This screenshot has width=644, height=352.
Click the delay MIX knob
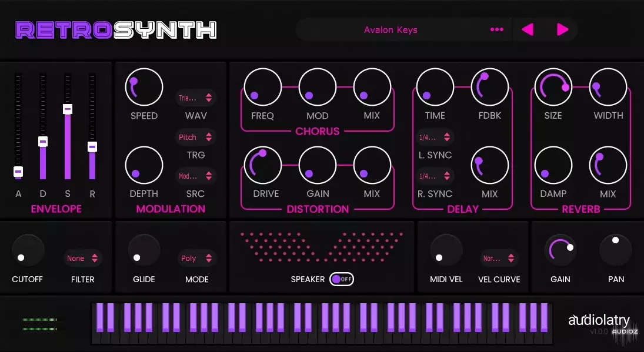point(490,165)
